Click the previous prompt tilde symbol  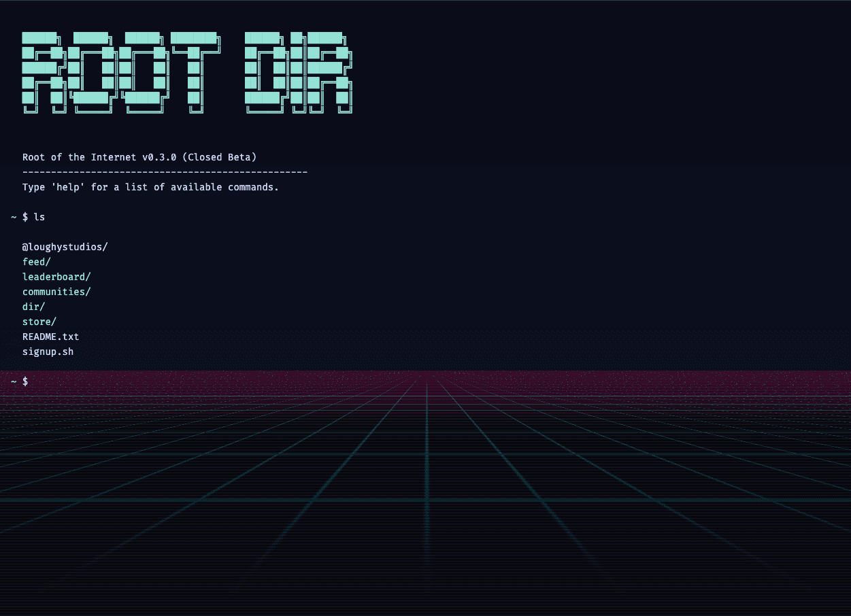coord(14,217)
